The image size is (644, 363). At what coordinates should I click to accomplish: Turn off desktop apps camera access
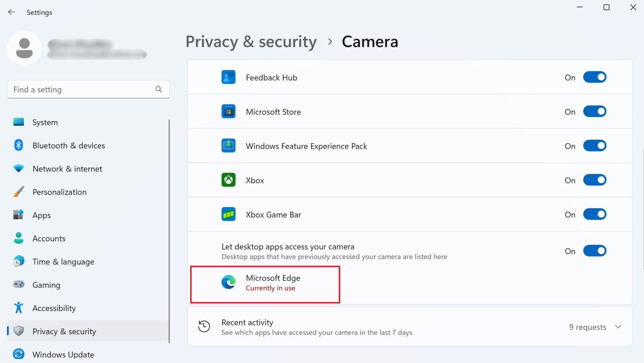point(594,250)
